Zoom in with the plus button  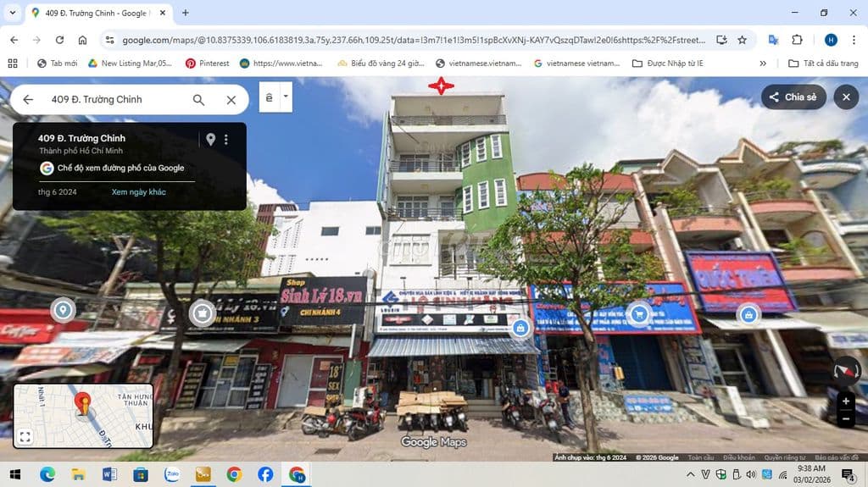pyautogui.click(x=846, y=401)
